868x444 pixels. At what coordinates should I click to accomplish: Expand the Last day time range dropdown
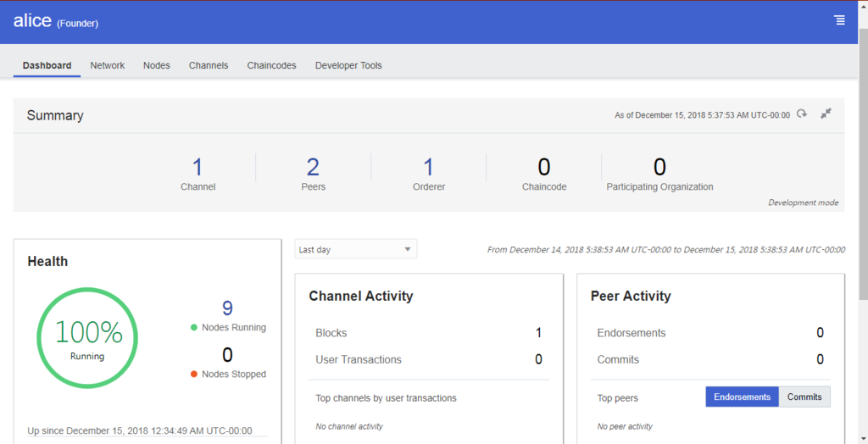tap(356, 249)
